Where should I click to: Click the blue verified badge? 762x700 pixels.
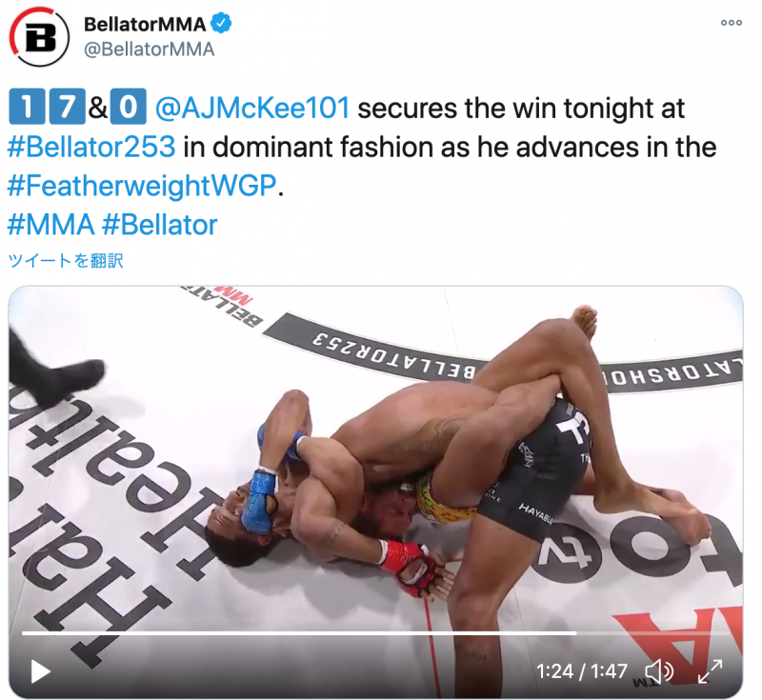coord(221,23)
